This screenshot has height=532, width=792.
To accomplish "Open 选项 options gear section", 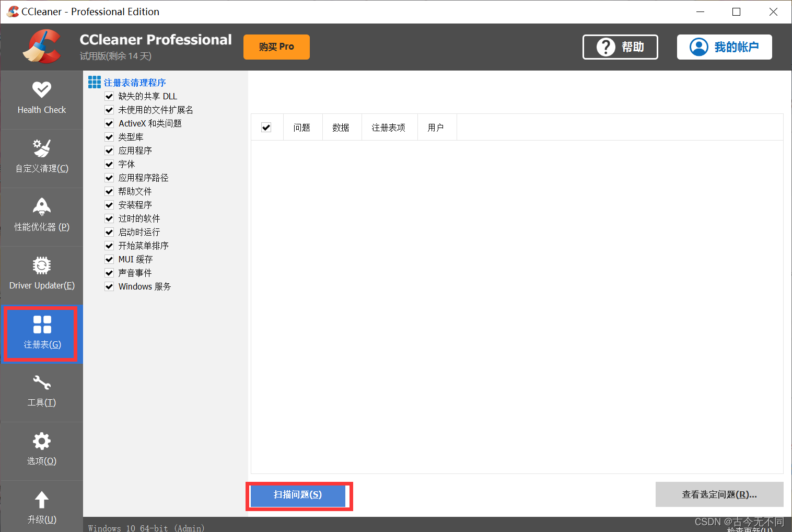I will (42, 450).
